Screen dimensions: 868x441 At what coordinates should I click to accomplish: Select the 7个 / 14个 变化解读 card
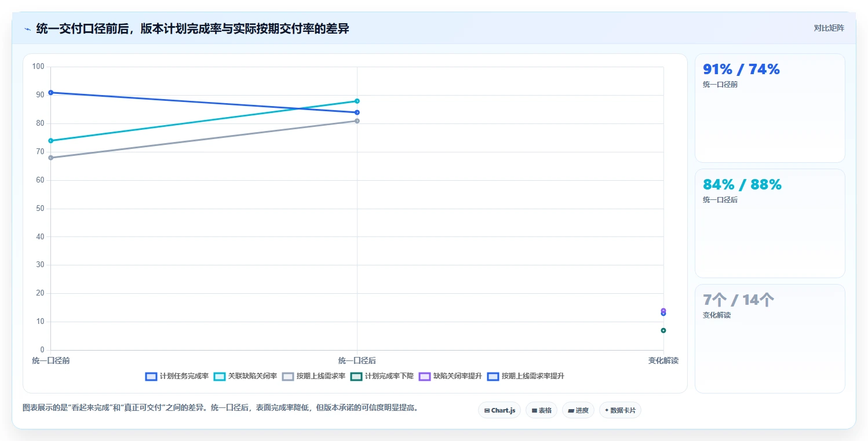point(769,338)
